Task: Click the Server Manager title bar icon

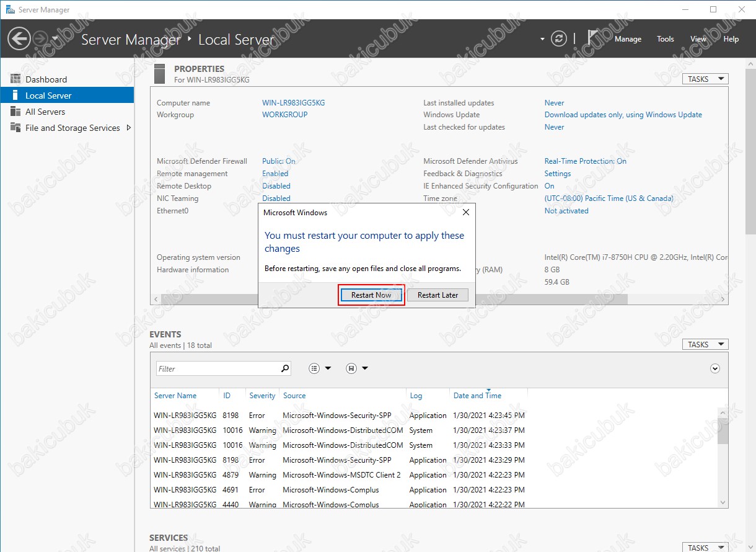Action: pyautogui.click(x=10, y=10)
